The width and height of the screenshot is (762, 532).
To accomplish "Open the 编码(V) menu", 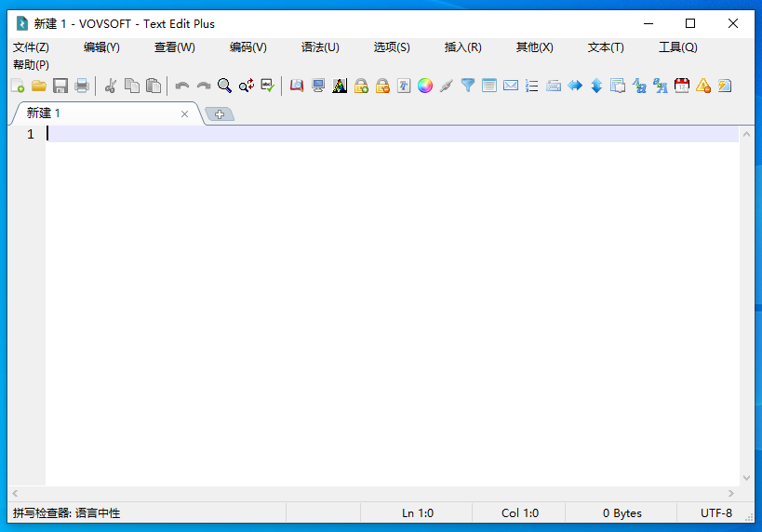I will coord(247,47).
